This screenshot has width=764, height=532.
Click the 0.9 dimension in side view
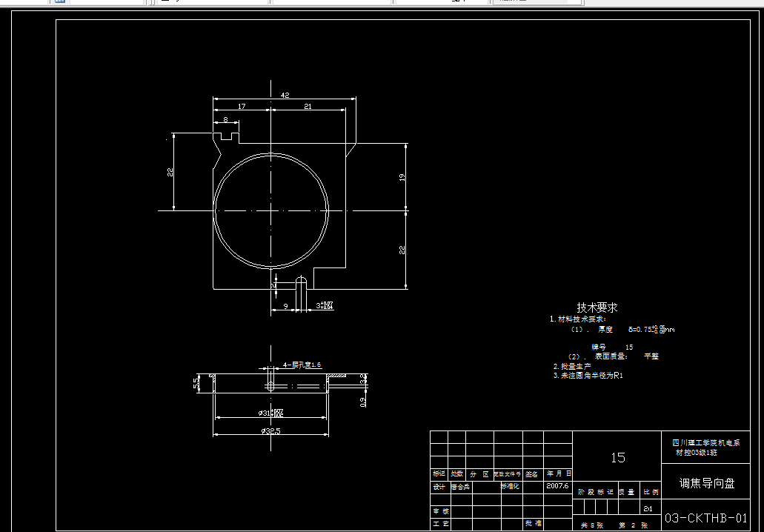[x=363, y=402]
